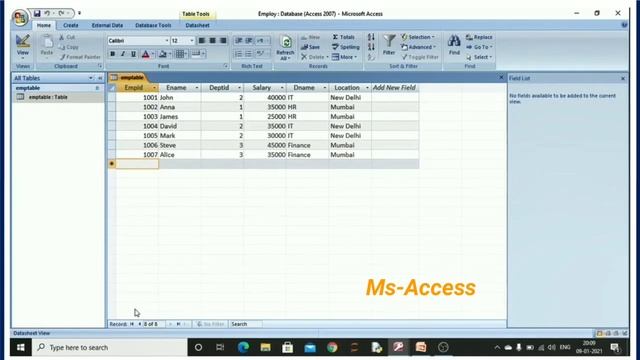Click the Totals sigma icon
The width and height of the screenshot is (640, 360).
pyautogui.click(x=335, y=37)
